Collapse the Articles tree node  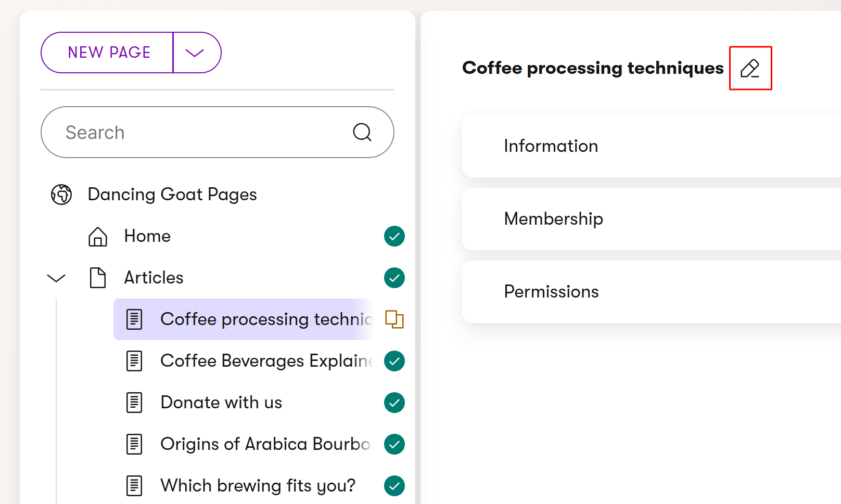click(56, 278)
